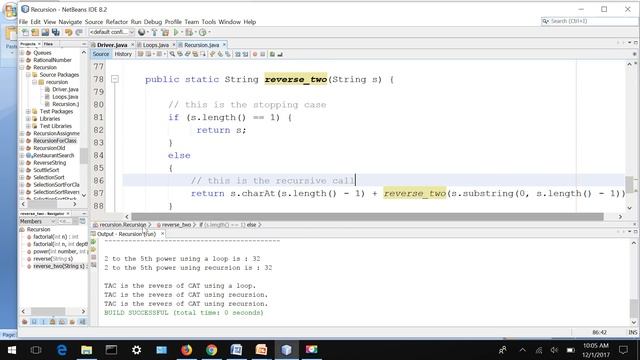Click the Find Selection magnifier icon in editor toolbar
Image resolution: width=640 pixels, height=360 pixels.
point(172,54)
